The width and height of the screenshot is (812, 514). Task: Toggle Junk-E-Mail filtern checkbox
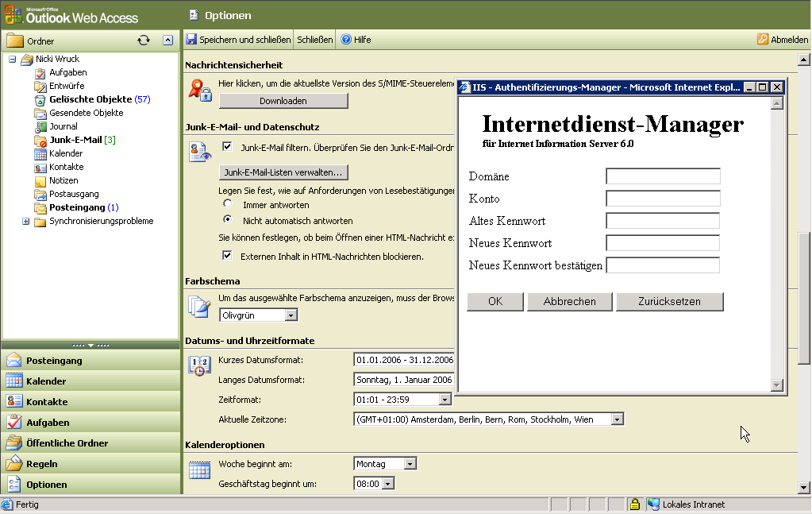click(227, 147)
